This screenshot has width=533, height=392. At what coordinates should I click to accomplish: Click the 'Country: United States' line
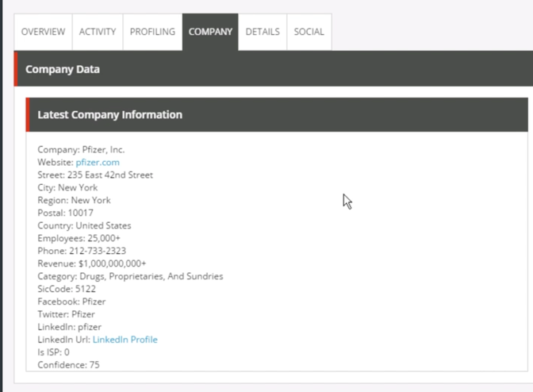(x=84, y=225)
